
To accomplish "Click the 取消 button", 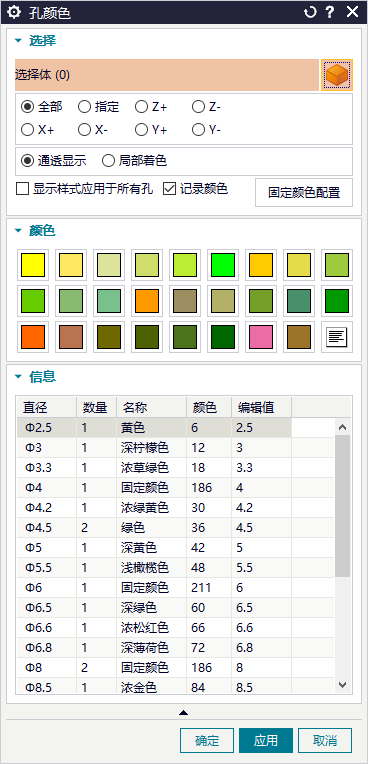I will click(325, 741).
